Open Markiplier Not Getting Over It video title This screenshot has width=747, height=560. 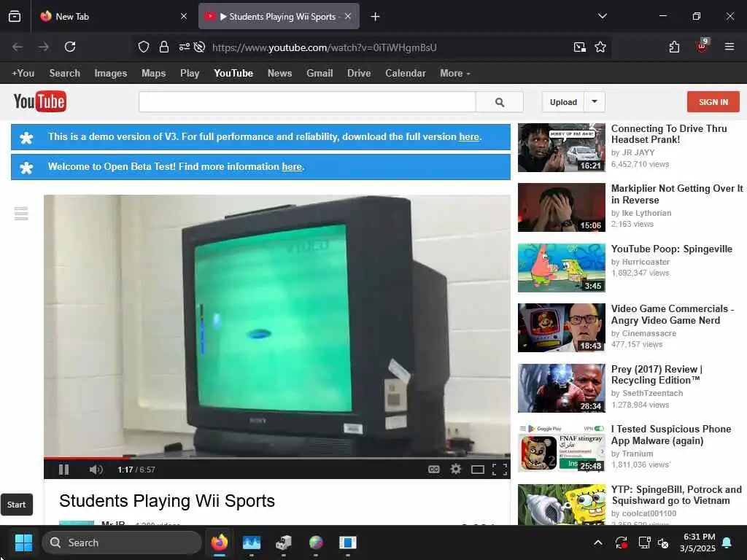pyautogui.click(x=676, y=194)
